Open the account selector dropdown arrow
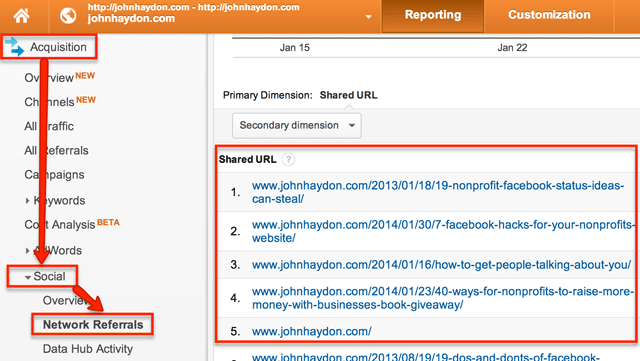The width and height of the screenshot is (640, 361). [x=368, y=17]
